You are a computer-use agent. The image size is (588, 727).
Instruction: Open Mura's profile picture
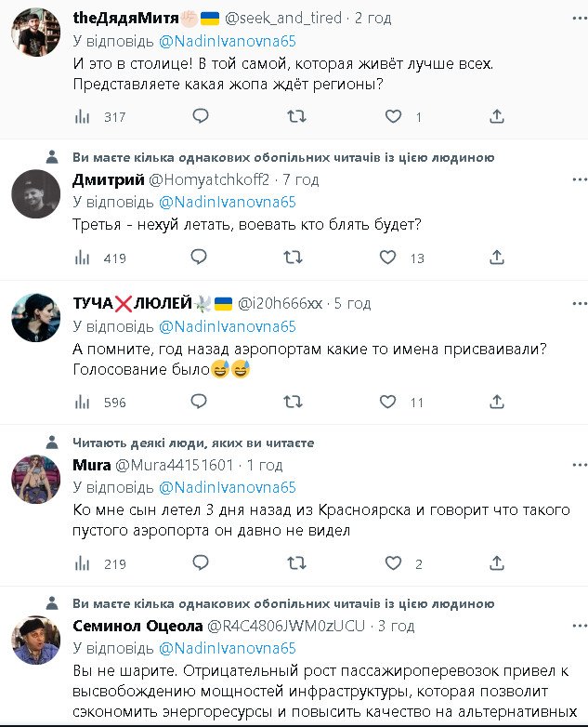pyautogui.click(x=35, y=479)
